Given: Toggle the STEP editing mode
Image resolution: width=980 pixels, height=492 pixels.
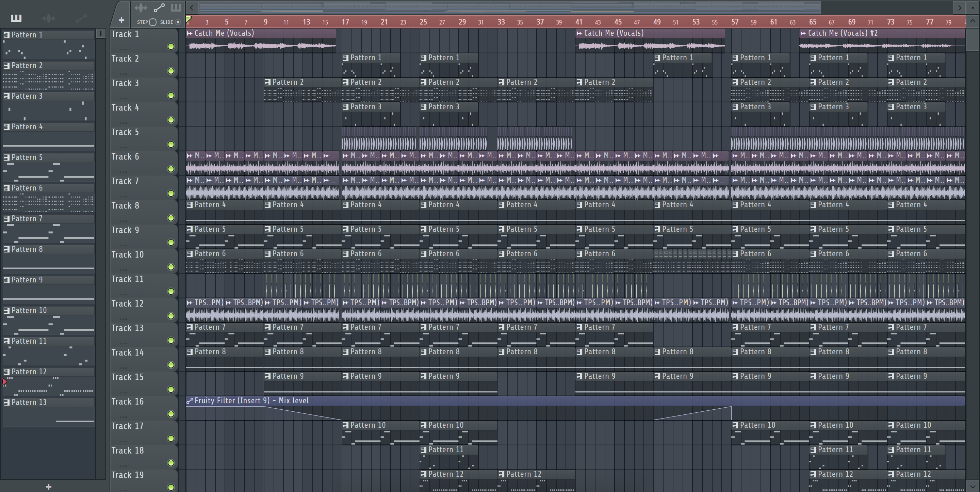Looking at the screenshot, I should pyautogui.click(x=152, y=22).
